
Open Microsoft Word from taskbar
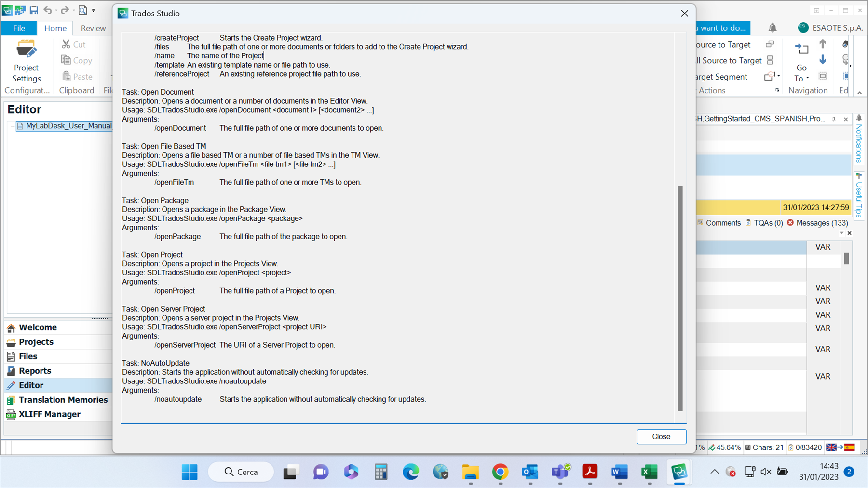[620, 472]
